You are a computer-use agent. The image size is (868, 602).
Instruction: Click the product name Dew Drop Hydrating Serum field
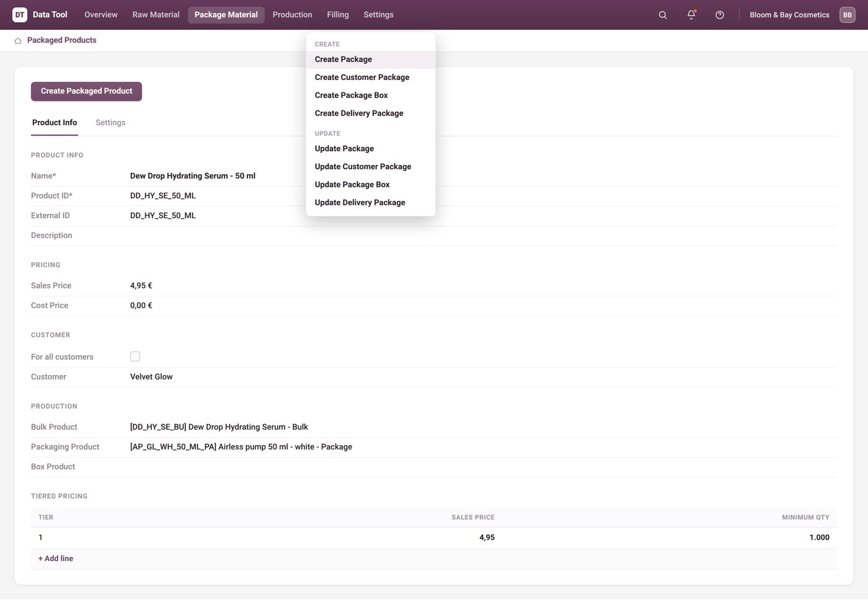tap(193, 176)
